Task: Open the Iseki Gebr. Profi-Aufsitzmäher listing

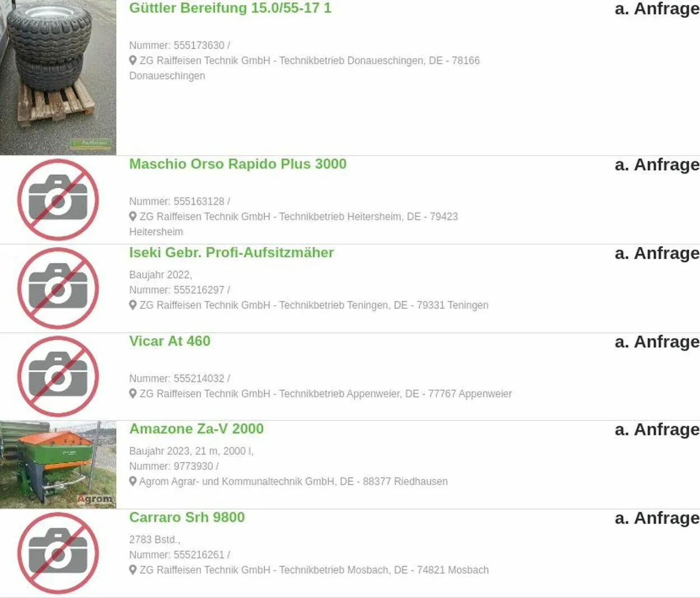Action: point(231,253)
